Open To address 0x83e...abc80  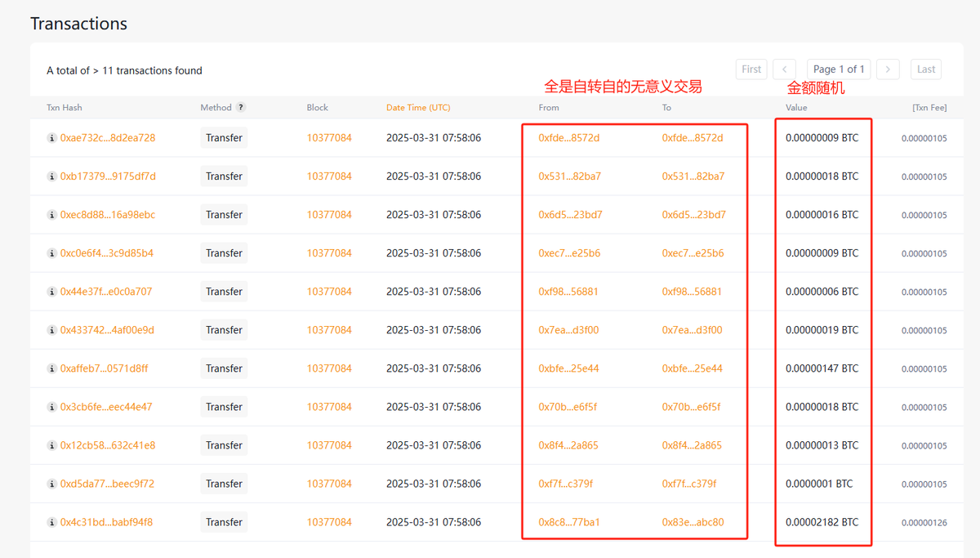click(693, 522)
